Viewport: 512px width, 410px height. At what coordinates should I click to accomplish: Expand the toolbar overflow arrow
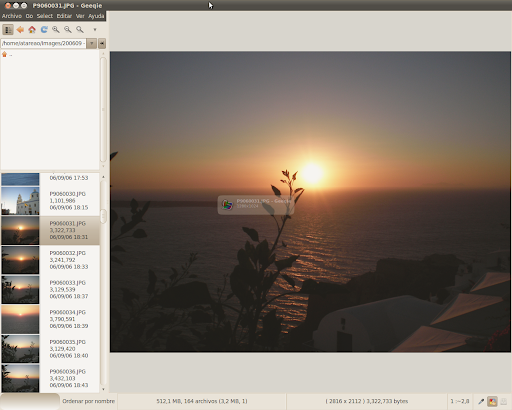95,30
